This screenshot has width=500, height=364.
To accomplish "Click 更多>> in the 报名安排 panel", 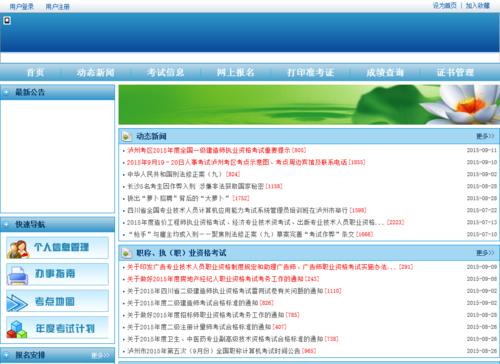I will pos(100,355).
